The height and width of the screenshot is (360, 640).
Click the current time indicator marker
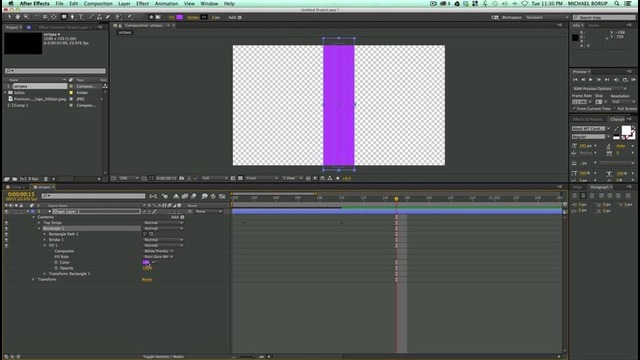pyautogui.click(x=396, y=199)
